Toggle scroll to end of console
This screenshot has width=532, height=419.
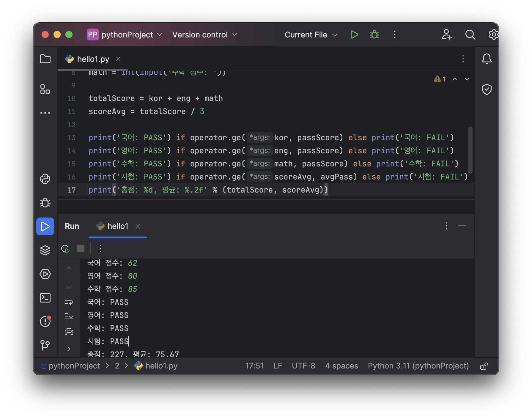[x=69, y=316]
